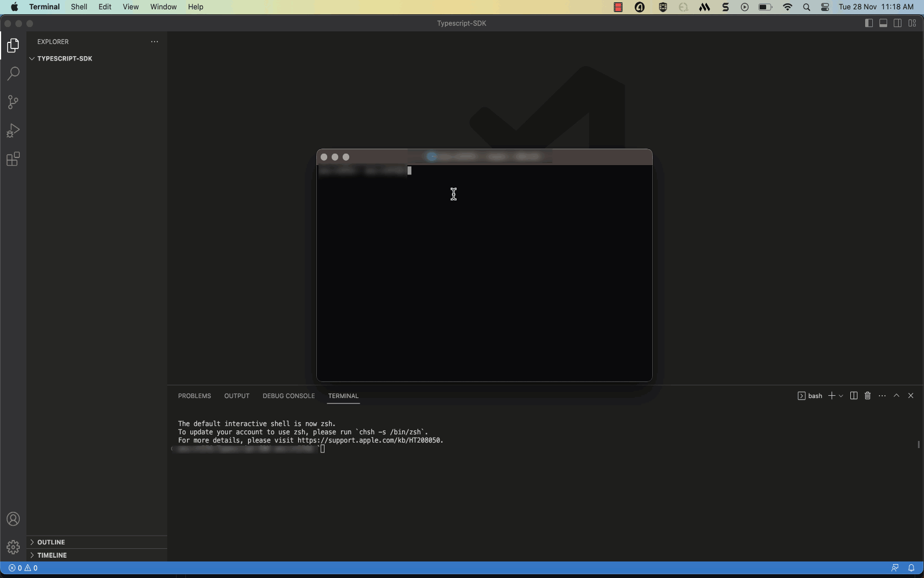
Task: Open terminal panel more actions ellipsis
Action: 882,396
